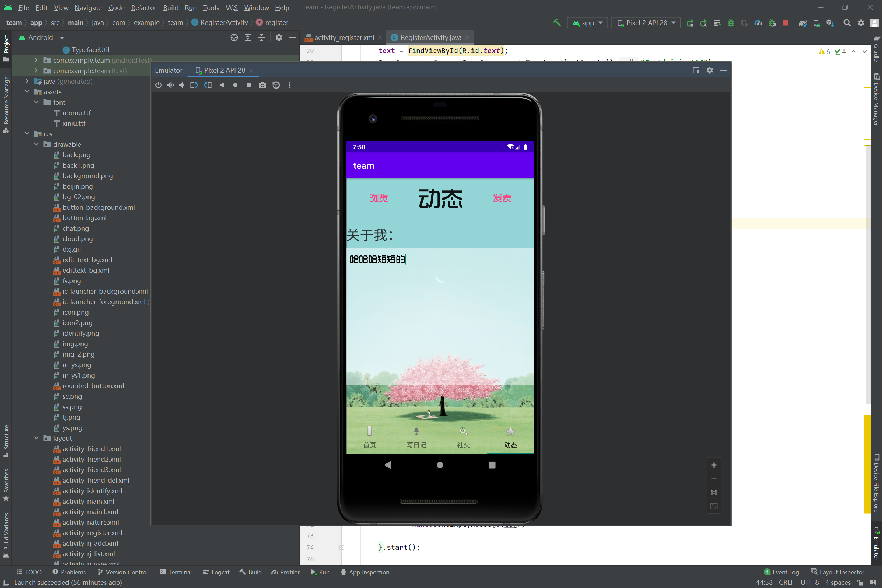Open the Profile app gauge icon

pyautogui.click(x=758, y=23)
